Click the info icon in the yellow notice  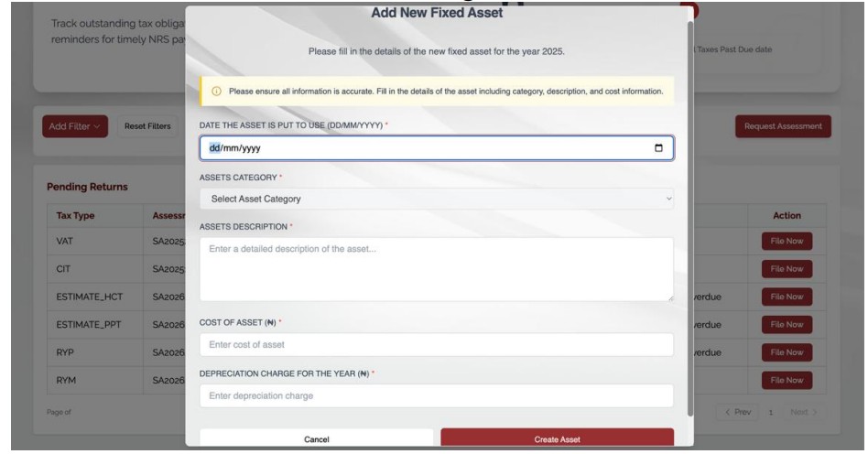[x=216, y=92]
